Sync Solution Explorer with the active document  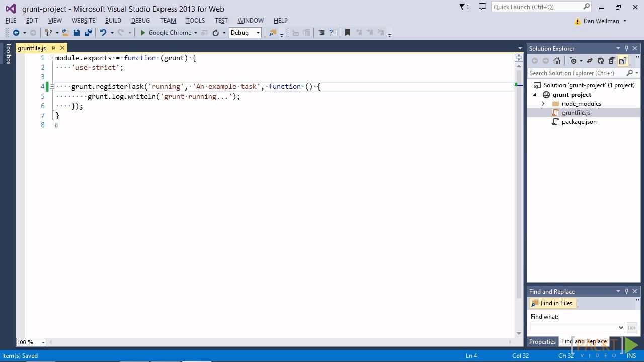(x=590, y=61)
